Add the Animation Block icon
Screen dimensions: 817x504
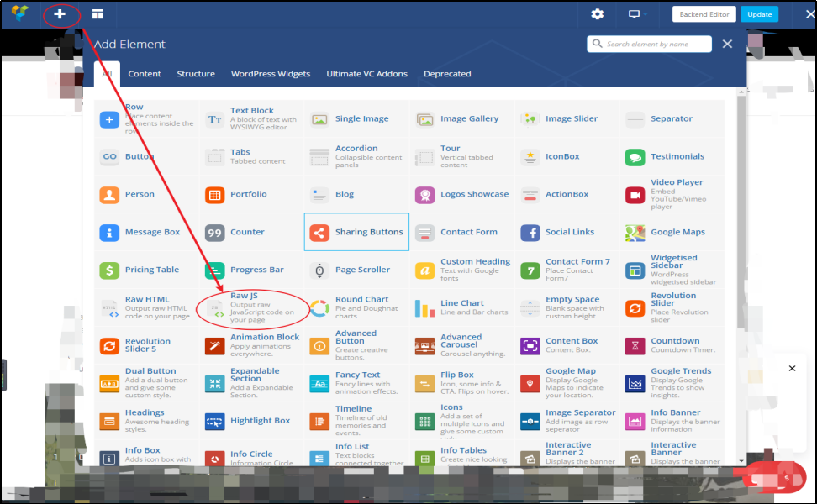(x=214, y=346)
